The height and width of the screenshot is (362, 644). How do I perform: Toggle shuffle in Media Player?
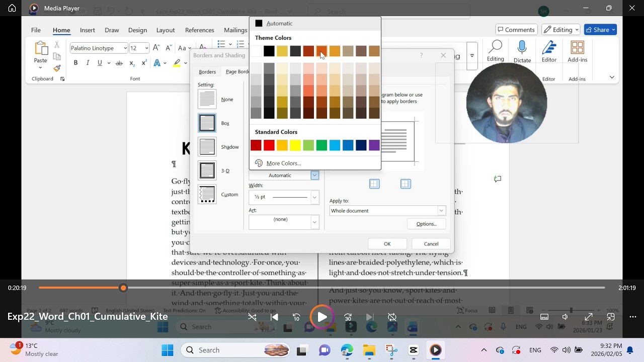click(253, 317)
